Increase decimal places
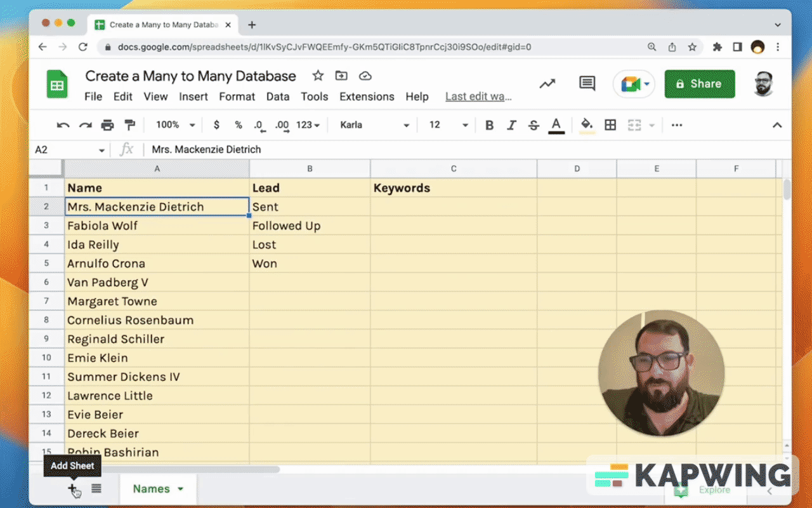 [282, 125]
